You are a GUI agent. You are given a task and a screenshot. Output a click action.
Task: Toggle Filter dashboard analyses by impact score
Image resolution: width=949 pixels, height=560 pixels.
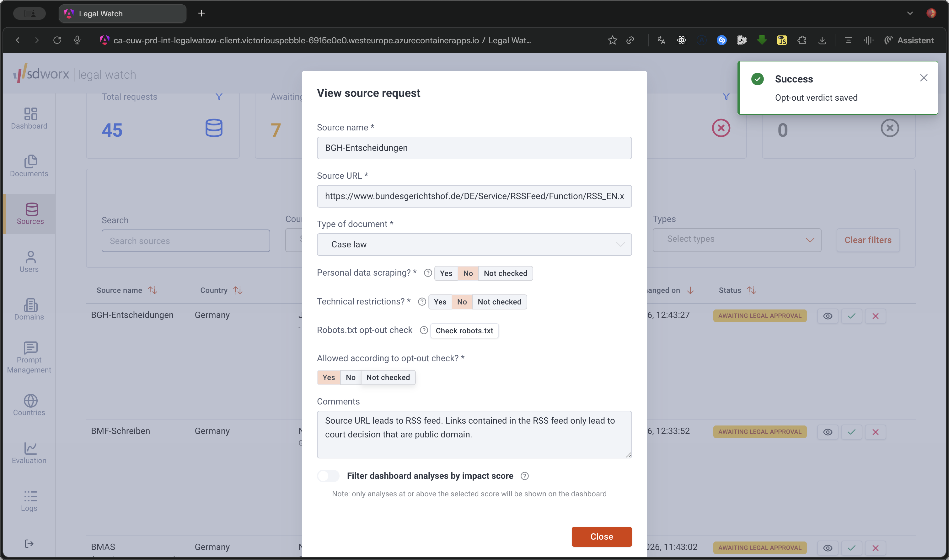coord(328,476)
